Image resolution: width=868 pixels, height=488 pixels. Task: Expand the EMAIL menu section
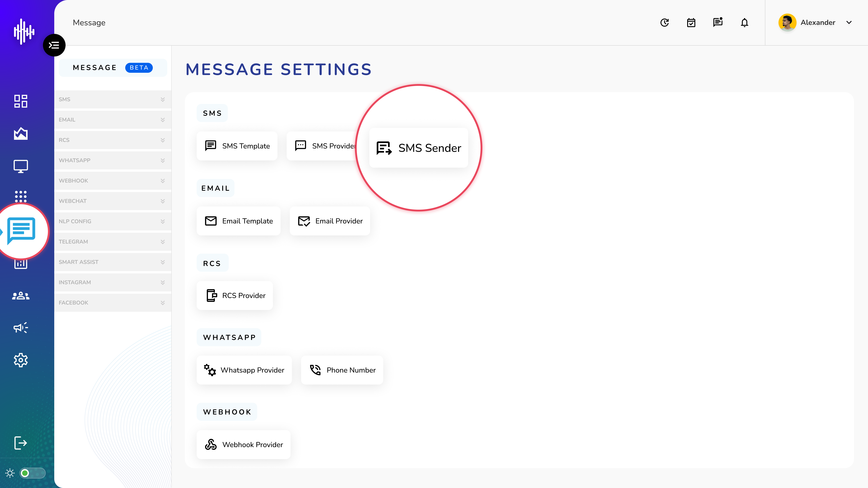[x=113, y=120]
